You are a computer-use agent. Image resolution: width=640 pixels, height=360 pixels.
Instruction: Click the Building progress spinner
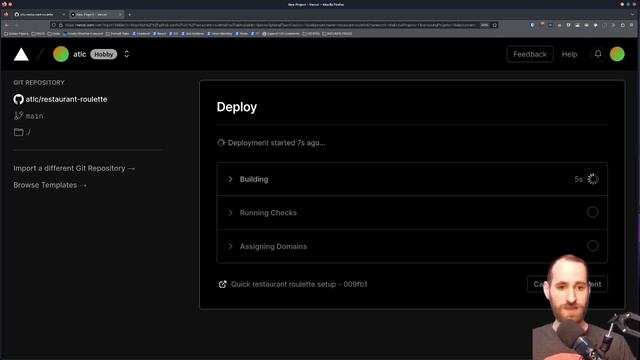tap(593, 179)
